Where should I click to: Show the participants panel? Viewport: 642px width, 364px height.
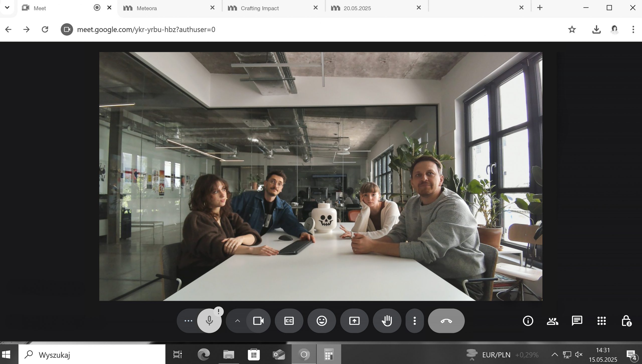552,321
